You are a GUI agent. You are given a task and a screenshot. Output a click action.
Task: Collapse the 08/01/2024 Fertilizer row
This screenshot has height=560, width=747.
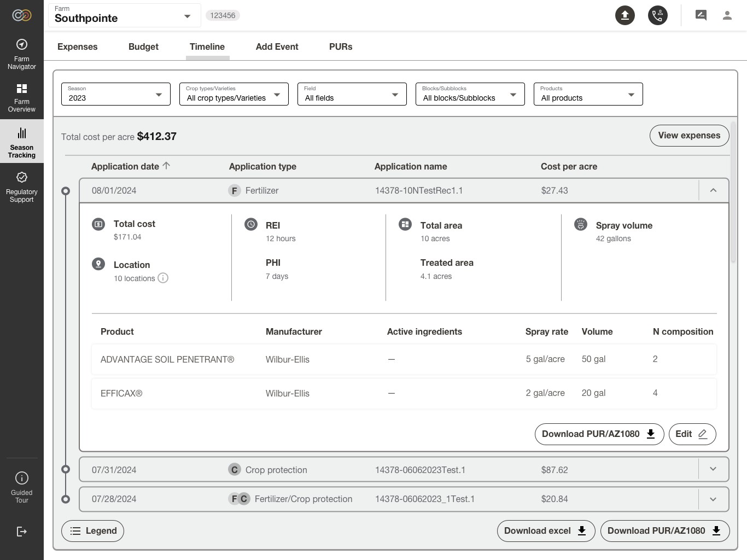[x=713, y=190]
